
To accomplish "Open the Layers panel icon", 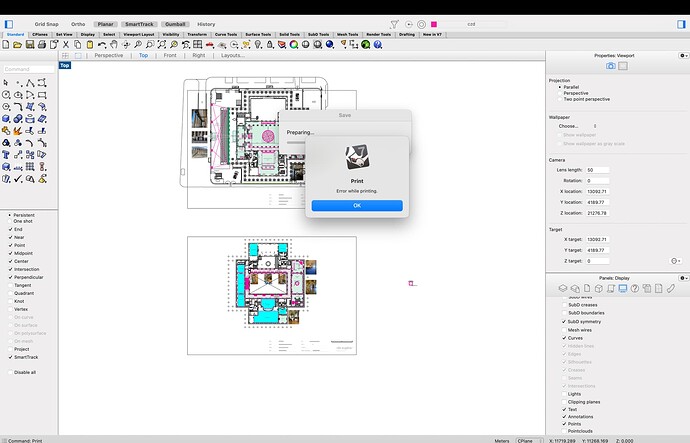I will (562, 289).
